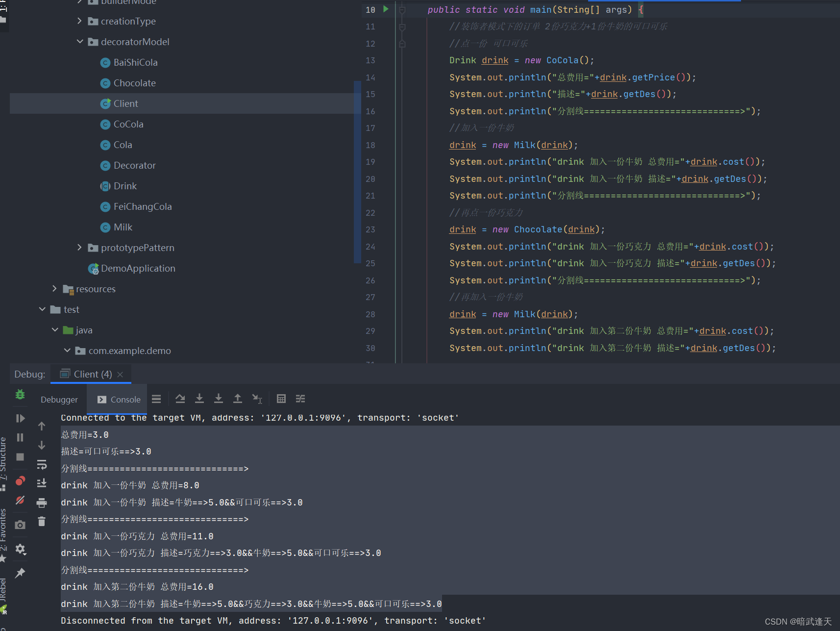Toggle soft-wrap in the console

click(x=42, y=464)
